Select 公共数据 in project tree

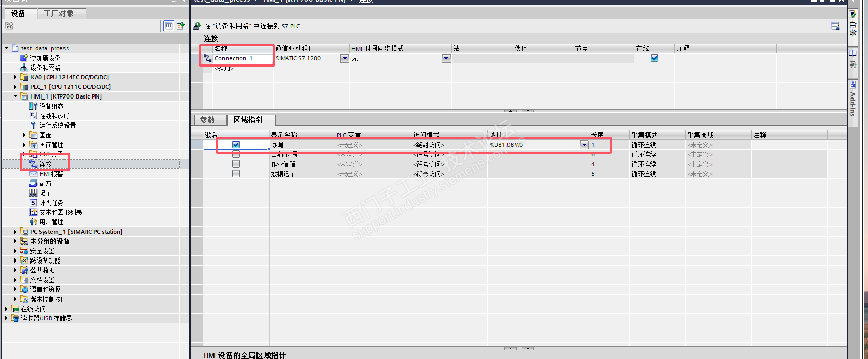click(x=42, y=270)
